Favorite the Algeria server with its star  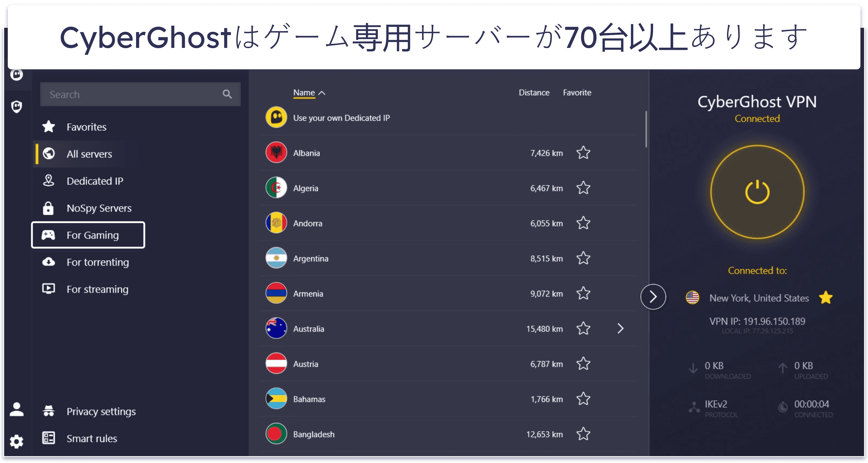(x=583, y=188)
